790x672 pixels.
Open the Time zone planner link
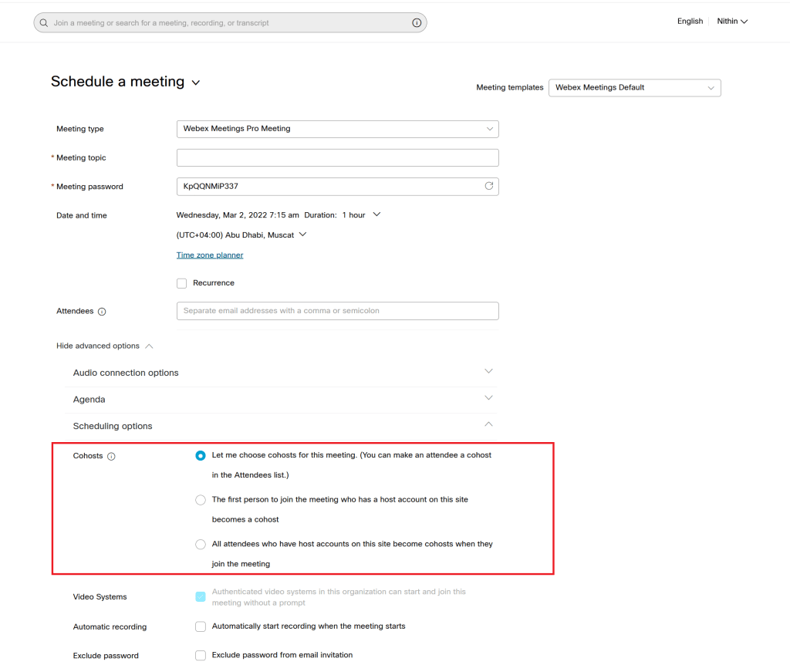point(210,255)
